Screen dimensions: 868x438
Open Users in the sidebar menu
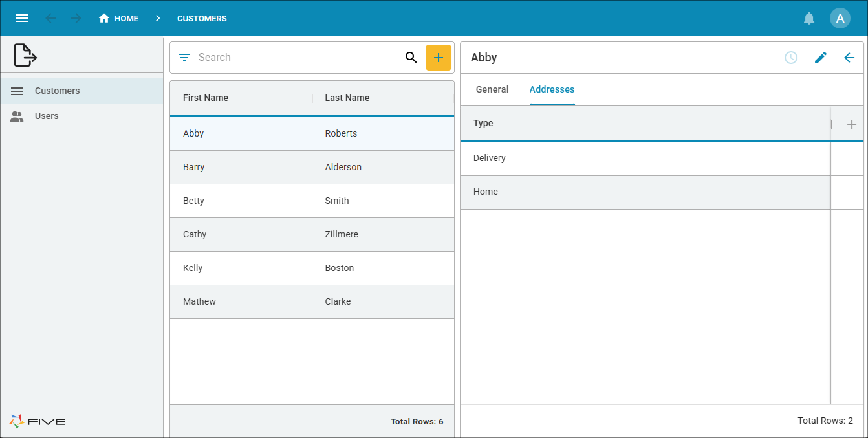pyautogui.click(x=47, y=116)
